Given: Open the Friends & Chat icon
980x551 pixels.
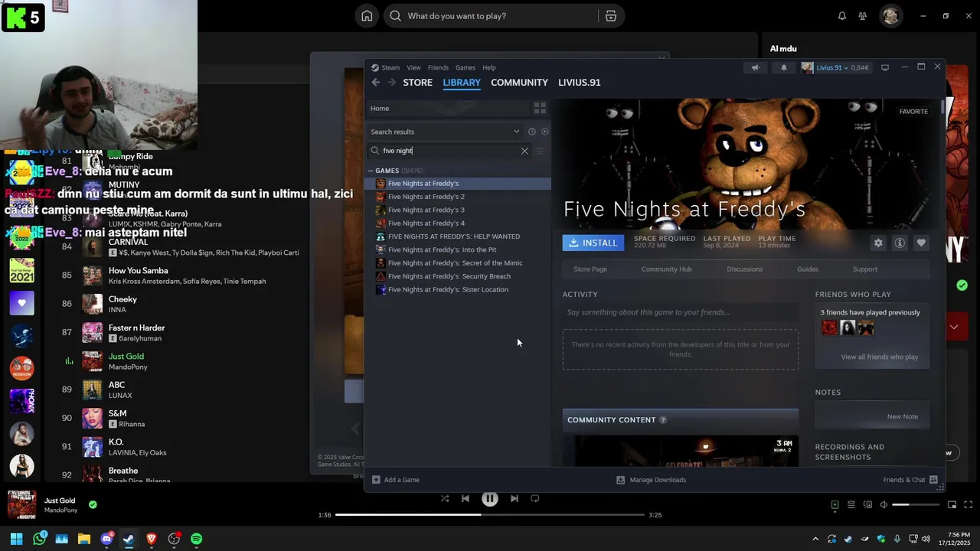Looking at the screenshot, I should (x=933, y=480).
